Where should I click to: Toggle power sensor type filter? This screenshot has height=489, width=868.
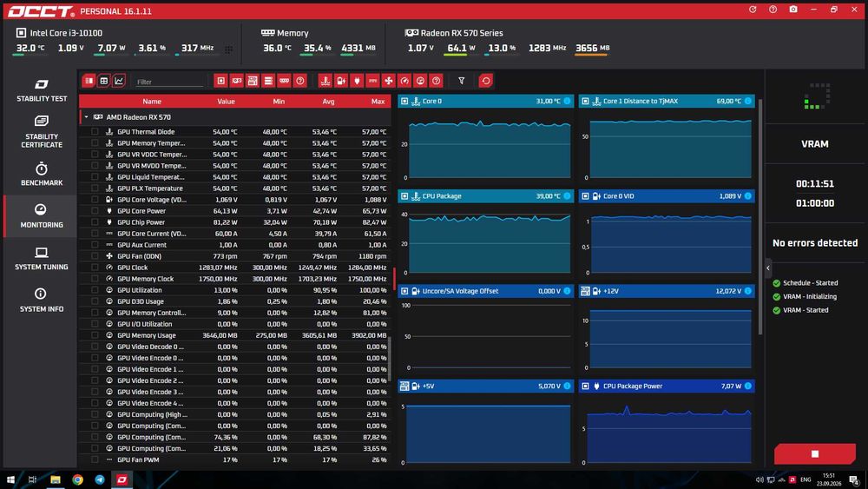[x=357, y=81]
